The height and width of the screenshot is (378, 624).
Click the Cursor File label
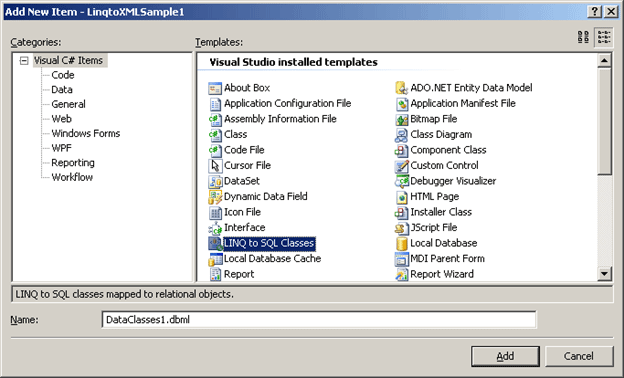coord(248,166)
